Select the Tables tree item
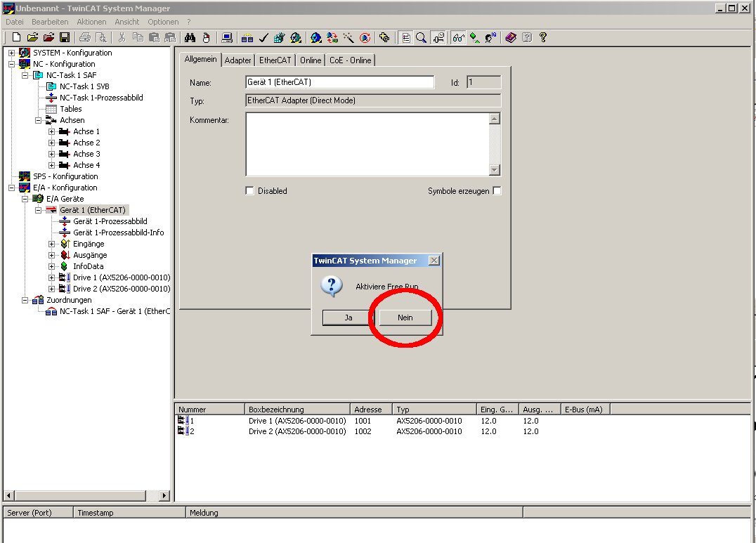Image resolution: width=756 pixels, height=543 pixels. 70,109
